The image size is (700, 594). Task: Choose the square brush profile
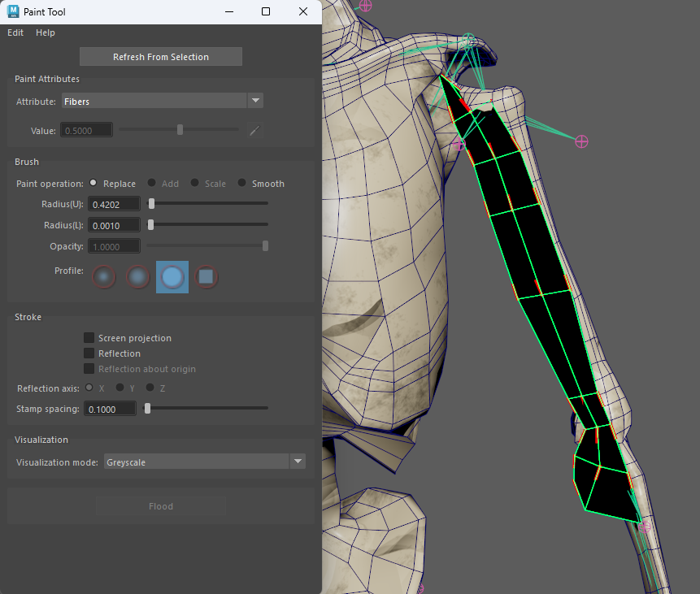(x=207, y=277)
